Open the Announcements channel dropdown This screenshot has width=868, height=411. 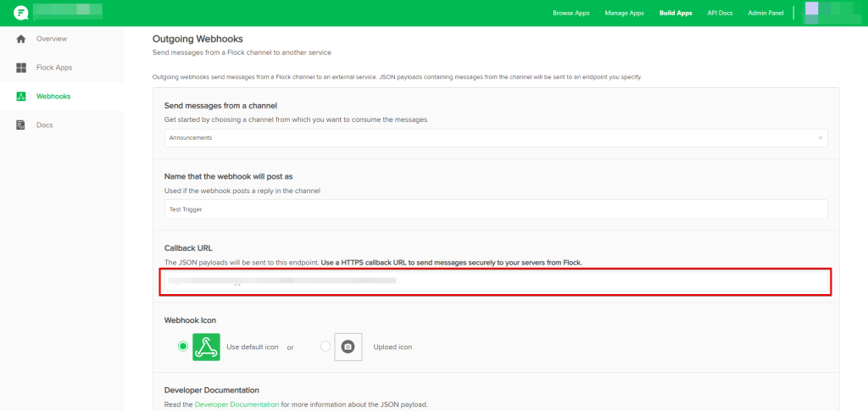pyautogui.click(x=495, y=138)
